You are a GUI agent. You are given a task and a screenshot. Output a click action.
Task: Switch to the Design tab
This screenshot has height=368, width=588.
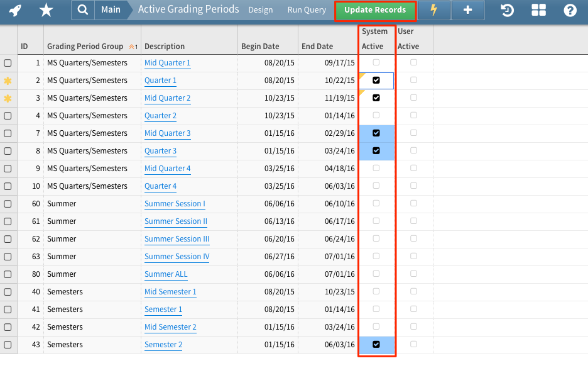point(261,10)
